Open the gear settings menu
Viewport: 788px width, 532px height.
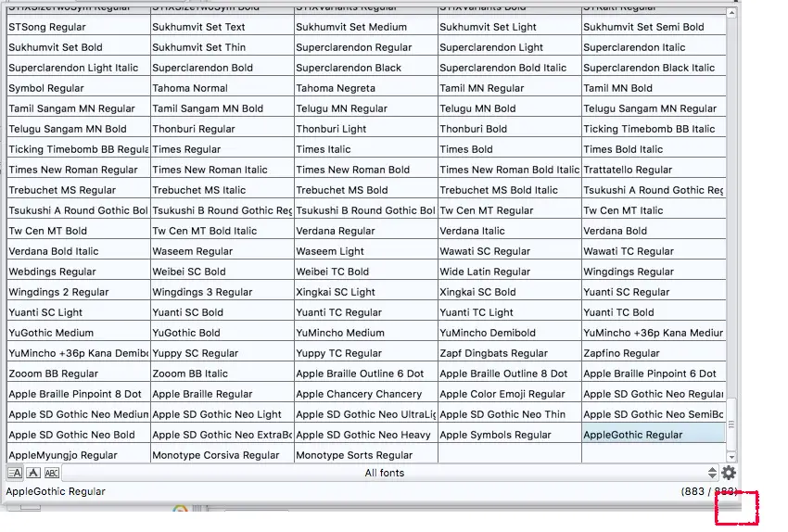729,473
